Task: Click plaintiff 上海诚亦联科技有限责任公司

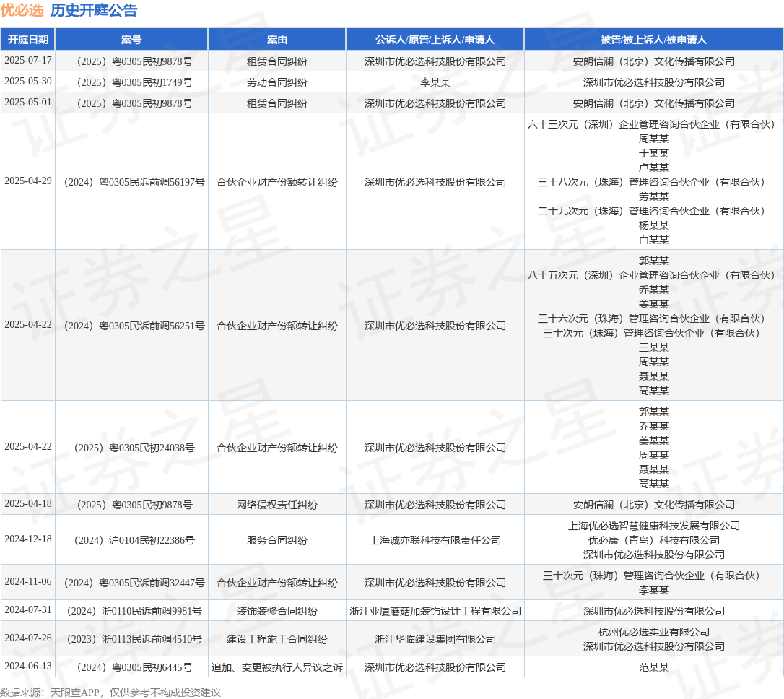Action: [435, 541]
